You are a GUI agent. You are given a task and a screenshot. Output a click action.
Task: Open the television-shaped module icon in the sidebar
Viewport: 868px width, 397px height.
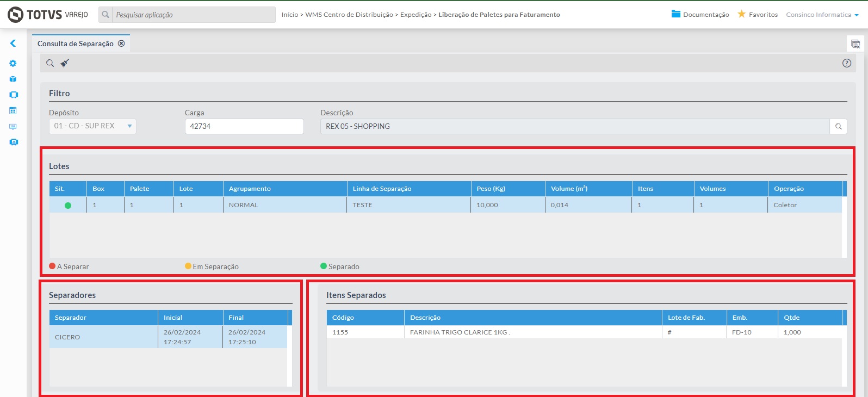13,95
